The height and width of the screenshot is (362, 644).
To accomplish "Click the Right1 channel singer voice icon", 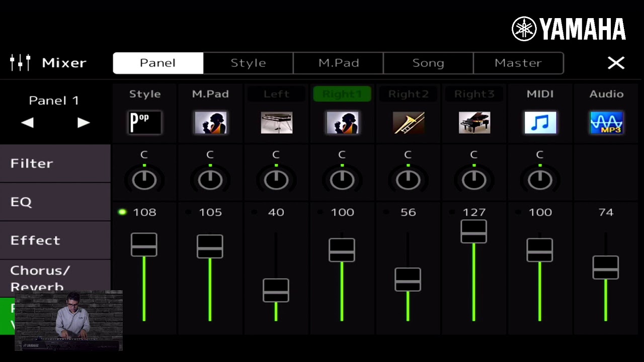I will pyautogui.click(x=342, y=123).
